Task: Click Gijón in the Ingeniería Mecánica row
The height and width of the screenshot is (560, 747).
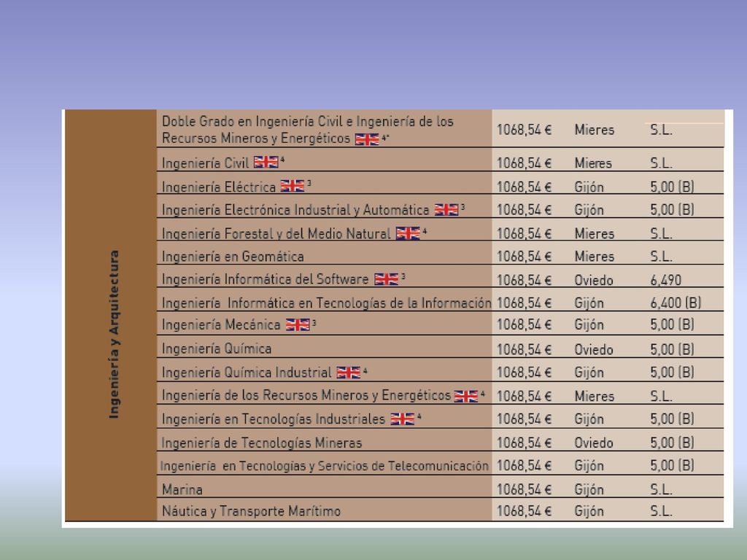Action: 589,325
